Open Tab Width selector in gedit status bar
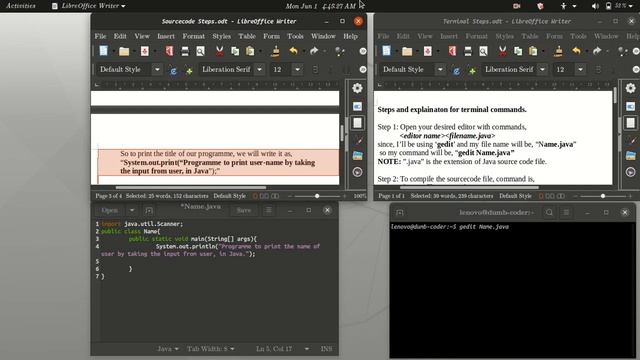Viewport: 640px width, 360px height. pyautogui.click(x=211, y=349)
